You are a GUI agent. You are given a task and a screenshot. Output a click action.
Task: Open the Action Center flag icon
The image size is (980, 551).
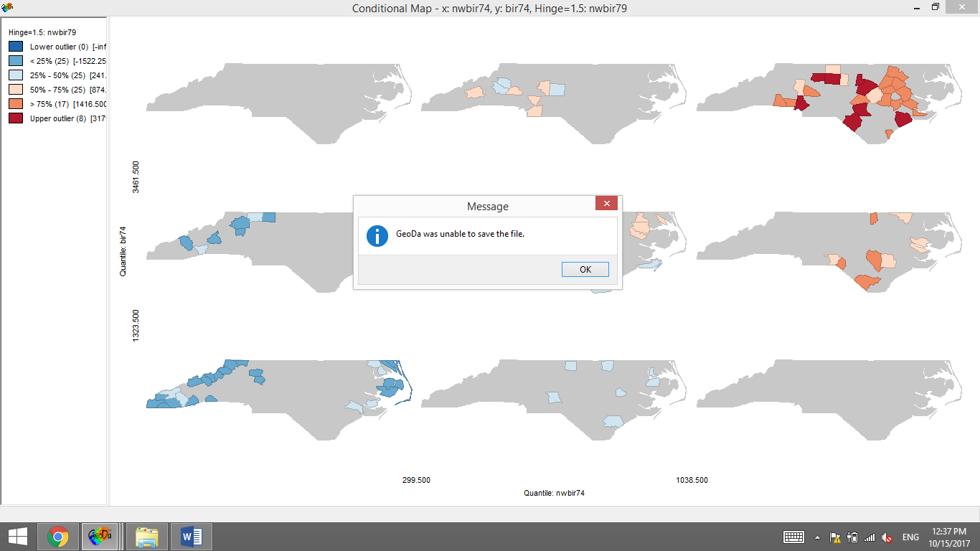pos(834,537)
